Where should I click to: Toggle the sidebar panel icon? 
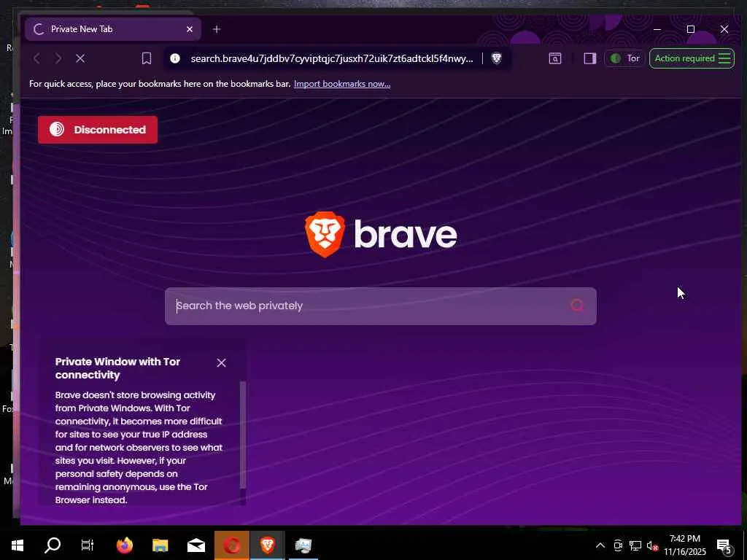(589, 58)
